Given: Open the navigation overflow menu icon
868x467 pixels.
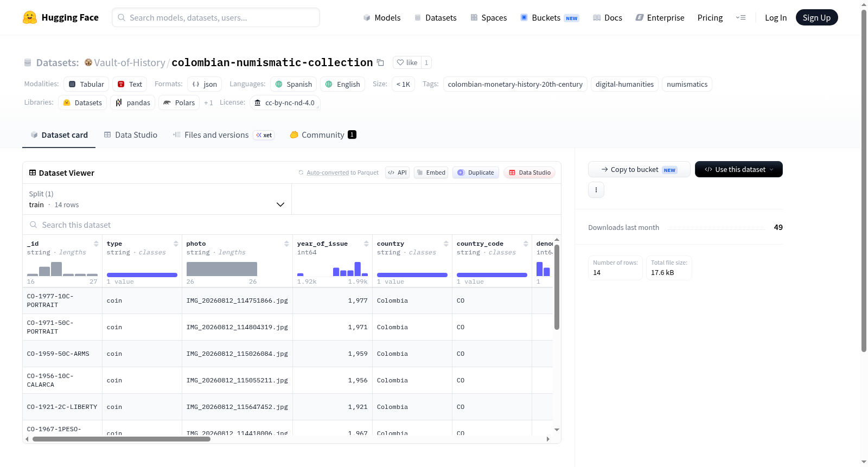Looking at the screenshot, I should point(741,17).
